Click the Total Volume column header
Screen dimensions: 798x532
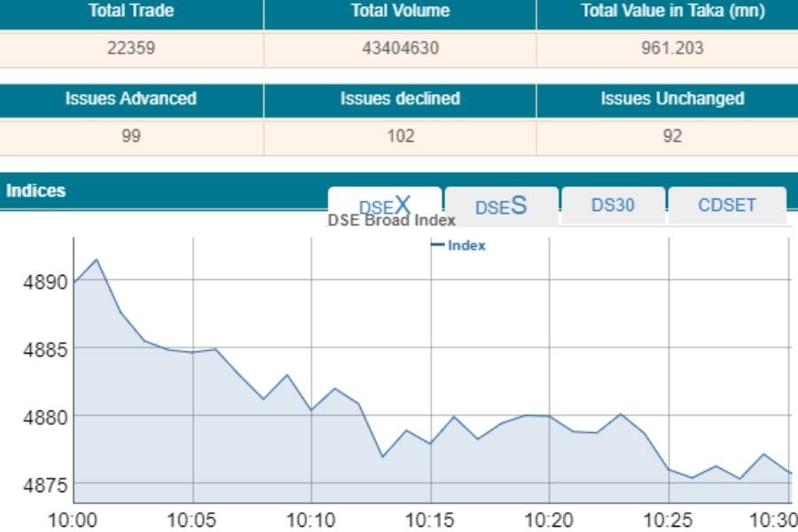[400, 12]
